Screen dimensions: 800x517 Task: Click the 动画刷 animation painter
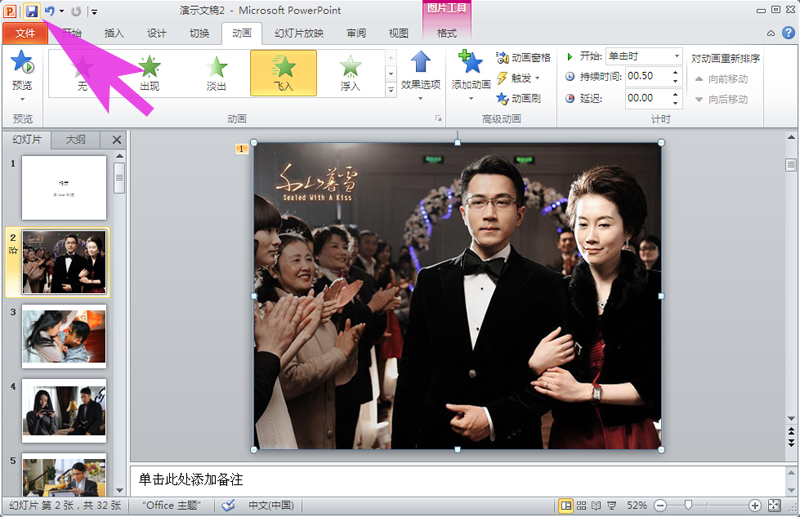coord(518,98)
